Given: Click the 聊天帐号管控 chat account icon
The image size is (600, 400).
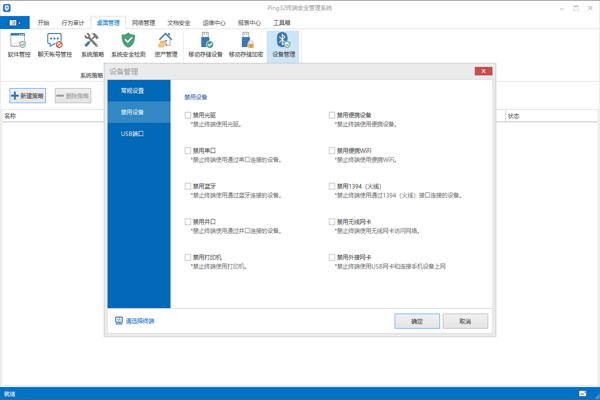Looking at the screenshot, I should pyautogui.click(x=54, y=43).
